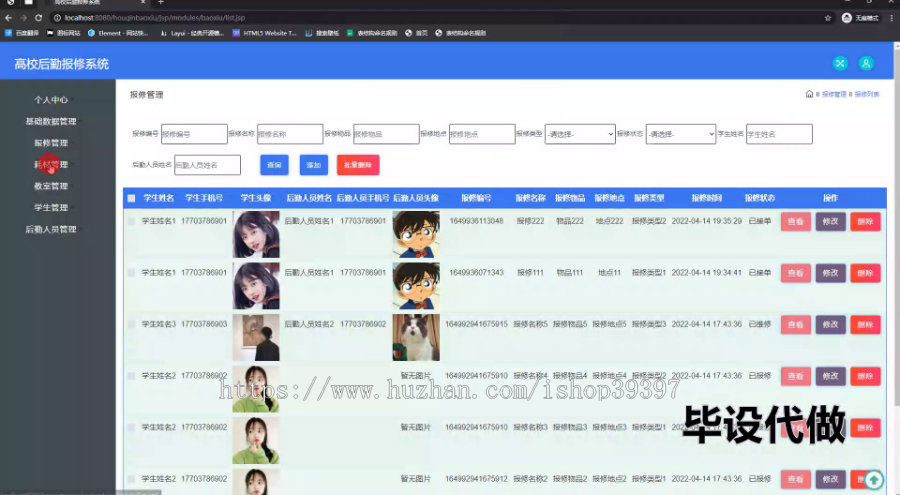Go back with the browser back arrow
900x495 pixels.
9,18
